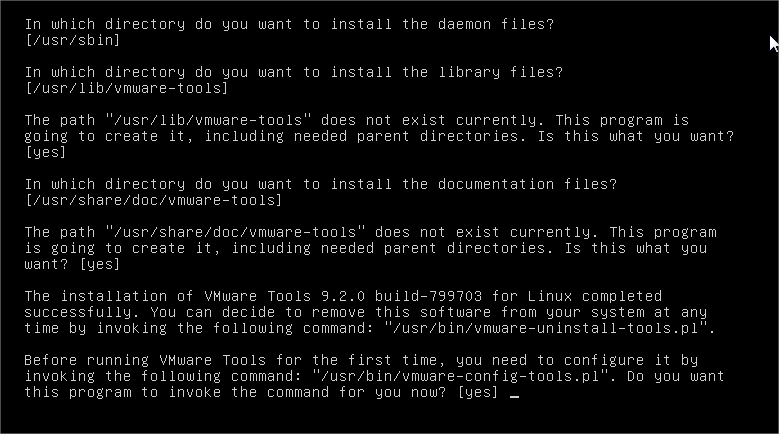The width and height of the screenshot is (779, 434).
Task: Click the daemon files directory question
Action: coord(290,24)
